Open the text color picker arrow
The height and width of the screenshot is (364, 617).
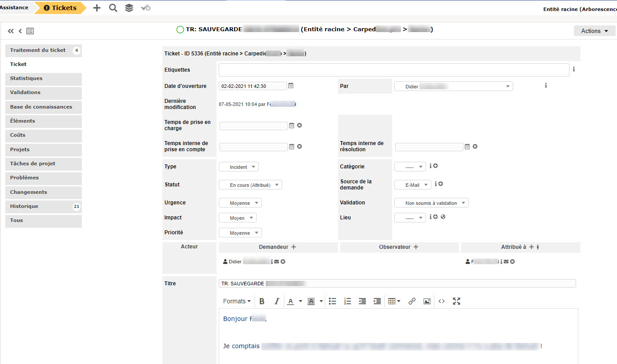(x=301, y=301)
